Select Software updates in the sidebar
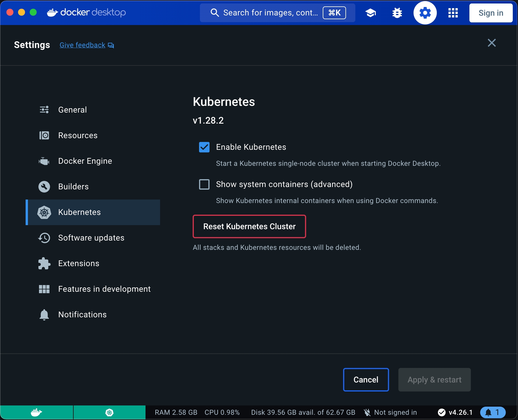Image resolution: width=518 pixels, height=420 pixels. [91, 238]
